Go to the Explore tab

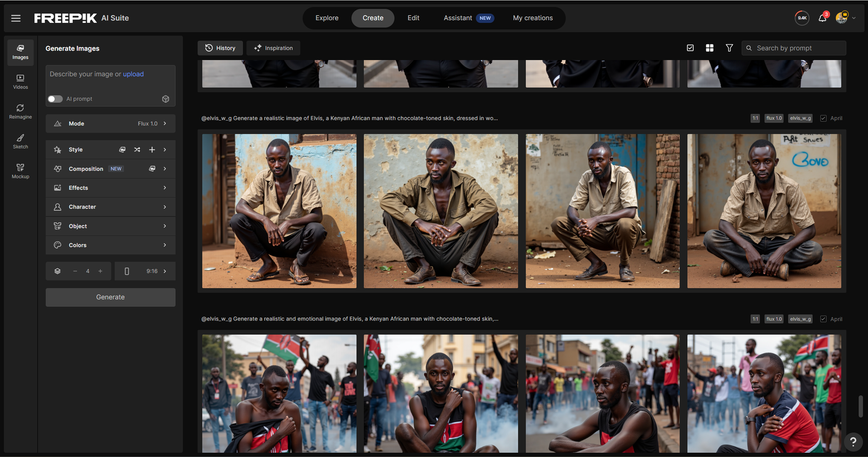pyautogui.click(x=327, y=18)
